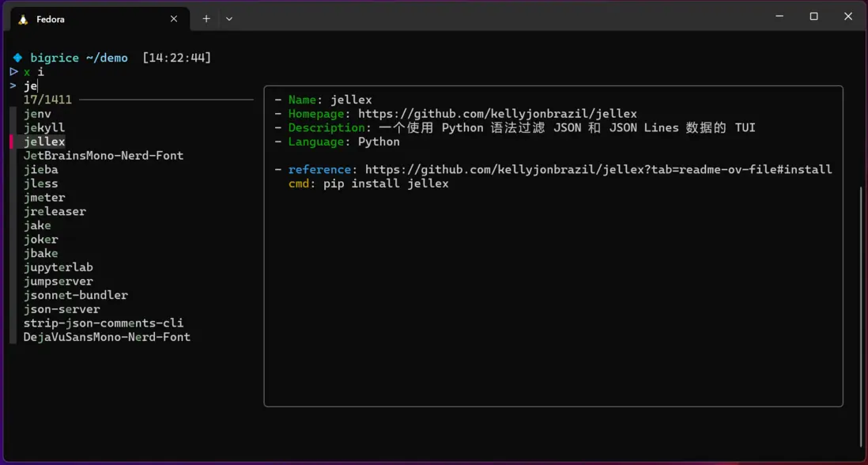Screen dimensions: 868x465
Task: Open a new terminal tab
Action: (x=206, y=19)
